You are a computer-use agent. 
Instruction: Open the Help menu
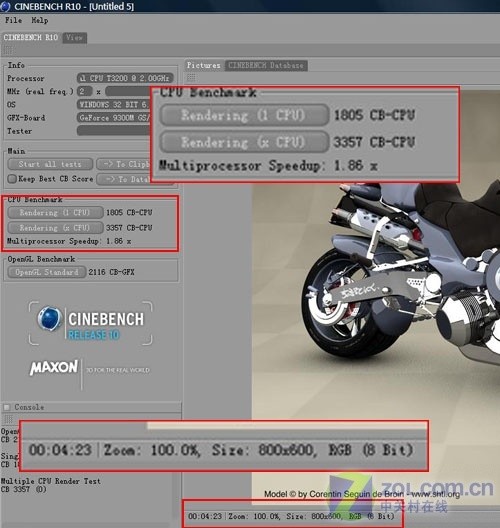(40, 21)
